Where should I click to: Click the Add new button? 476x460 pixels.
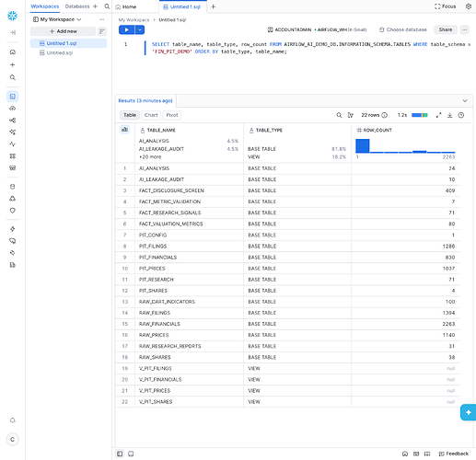click(63, 31)
